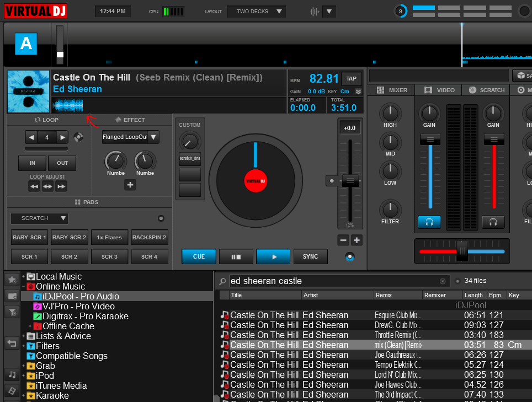This screenshot has width=532, height=402.
Task: Click the loop move double-arrow icon
Action: point(47,186)
